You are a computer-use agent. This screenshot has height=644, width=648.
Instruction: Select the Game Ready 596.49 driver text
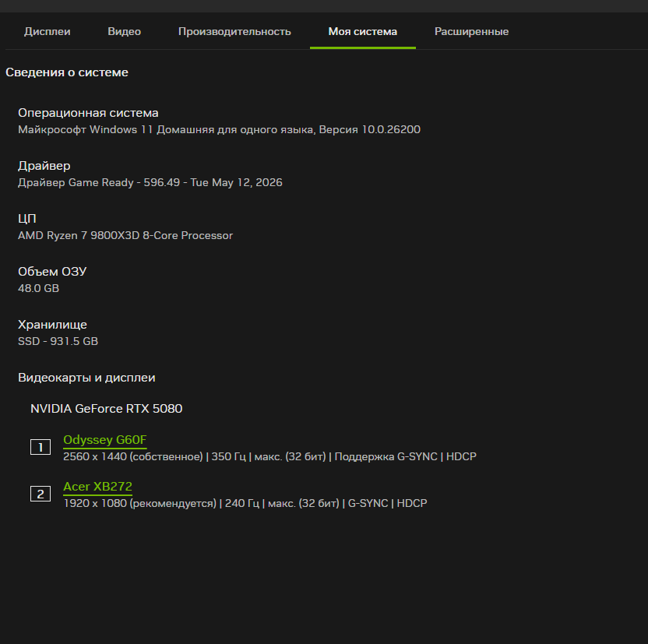click(150, 182)
